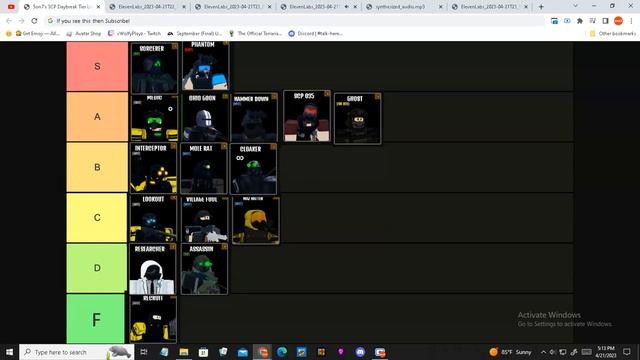Show hidden system tray icons
The image size is (640, 360).
543,352
